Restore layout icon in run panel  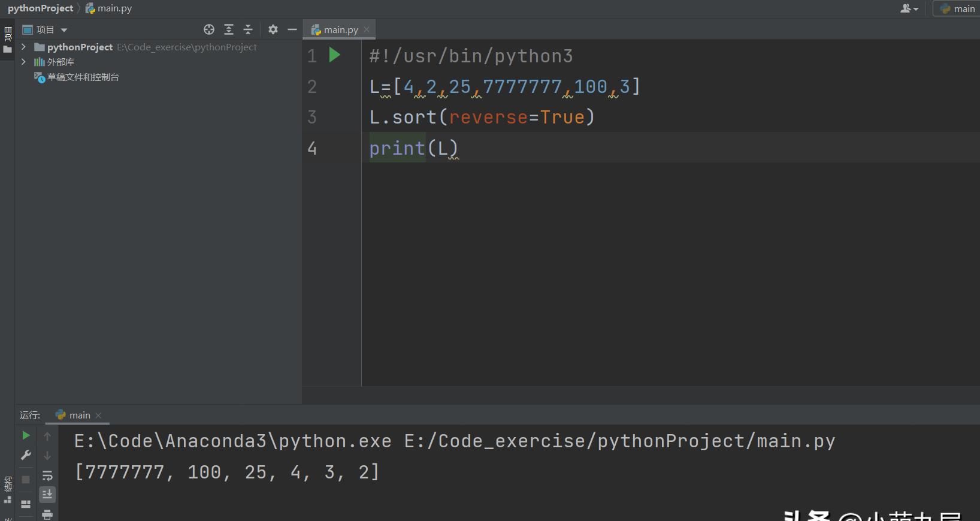tap(26, 504)
